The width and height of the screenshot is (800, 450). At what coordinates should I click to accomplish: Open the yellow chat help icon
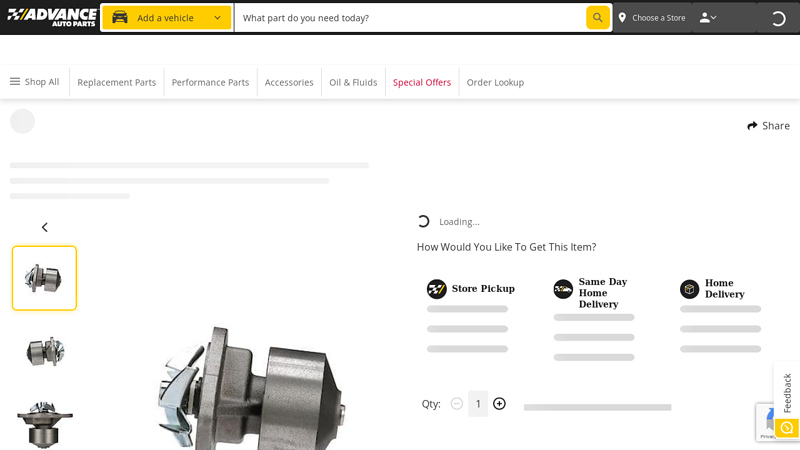pyautogui.click(x=786, y=428)
